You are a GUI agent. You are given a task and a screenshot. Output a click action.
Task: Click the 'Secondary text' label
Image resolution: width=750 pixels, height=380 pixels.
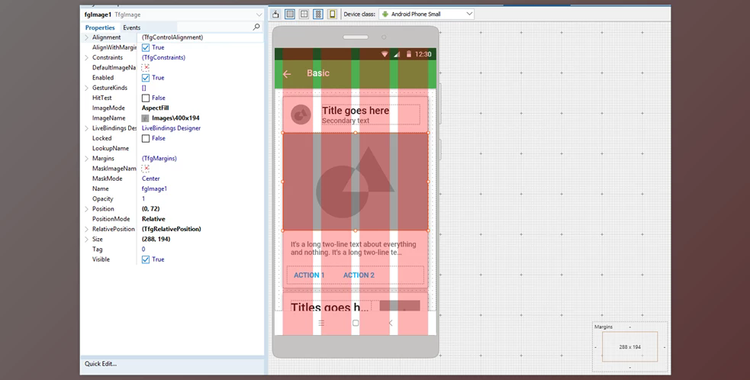pyautogui.click(x=345, y=121)
